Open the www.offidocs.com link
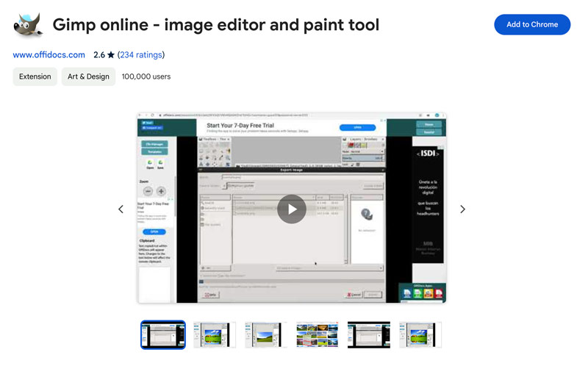Viewport: 588px width, 366px height. coord(49,54)
